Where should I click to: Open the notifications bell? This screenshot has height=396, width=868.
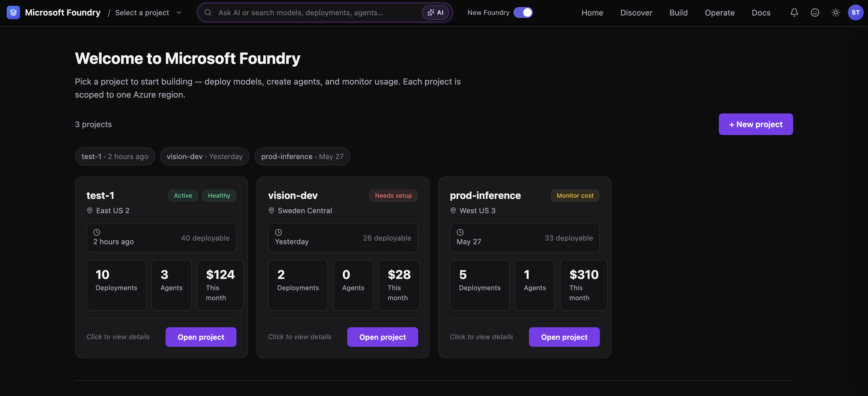[x=794, y=12]
